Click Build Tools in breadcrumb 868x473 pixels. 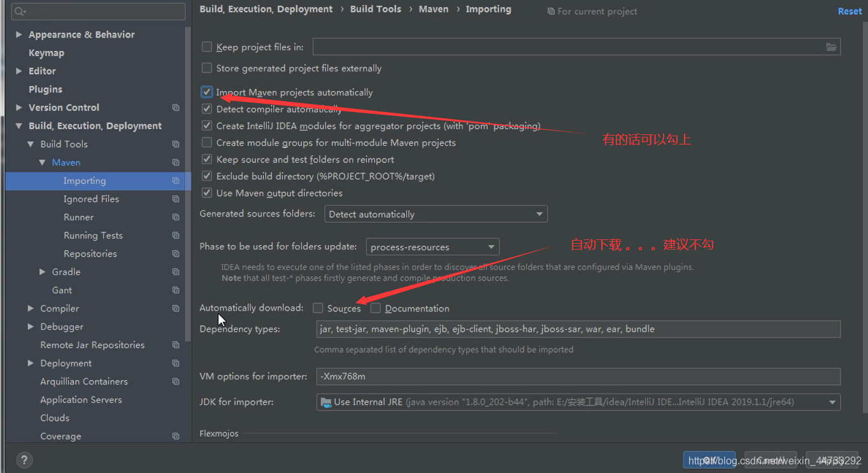pos(376,9)
